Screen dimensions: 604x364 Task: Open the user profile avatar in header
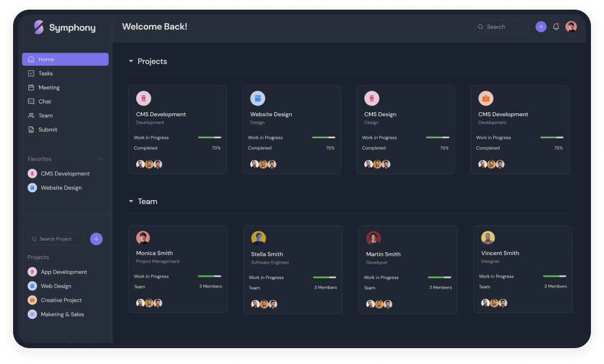click(571, 27)
